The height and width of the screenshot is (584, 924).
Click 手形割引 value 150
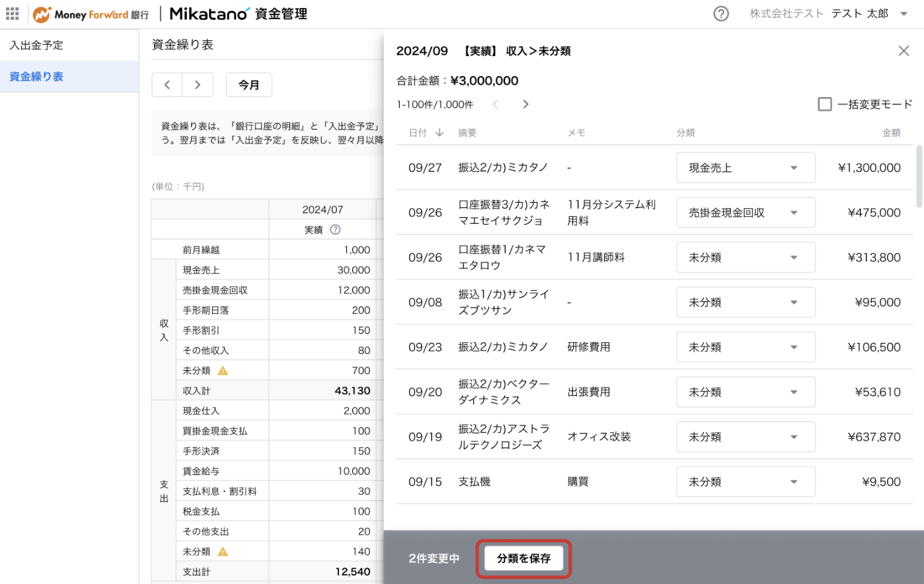click(361, 330)
